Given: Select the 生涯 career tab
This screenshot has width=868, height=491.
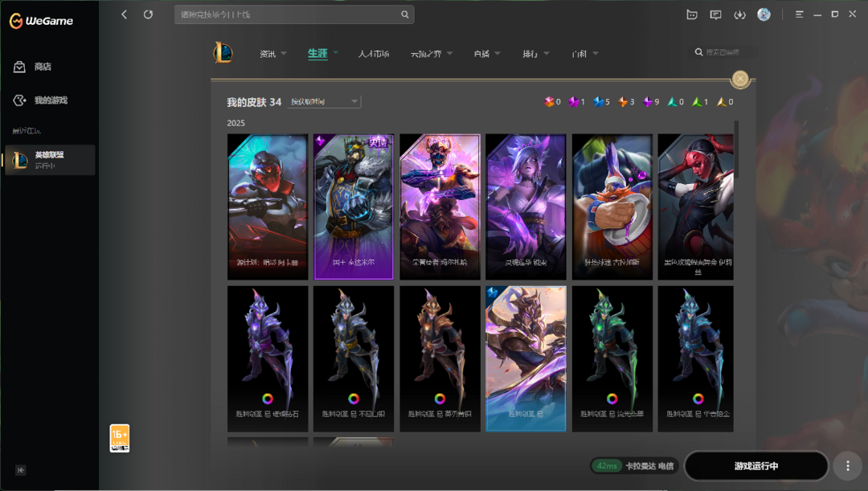Looking at the screenshot, I should pyautogui.click(x=317, y=54).
